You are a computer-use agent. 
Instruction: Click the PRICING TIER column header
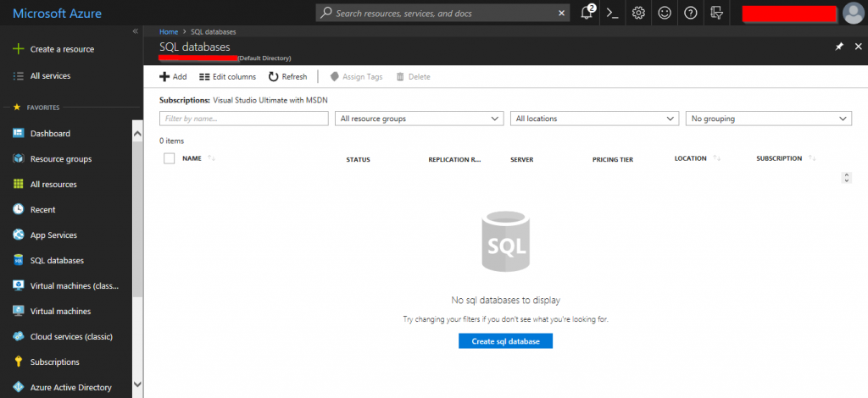613,159
